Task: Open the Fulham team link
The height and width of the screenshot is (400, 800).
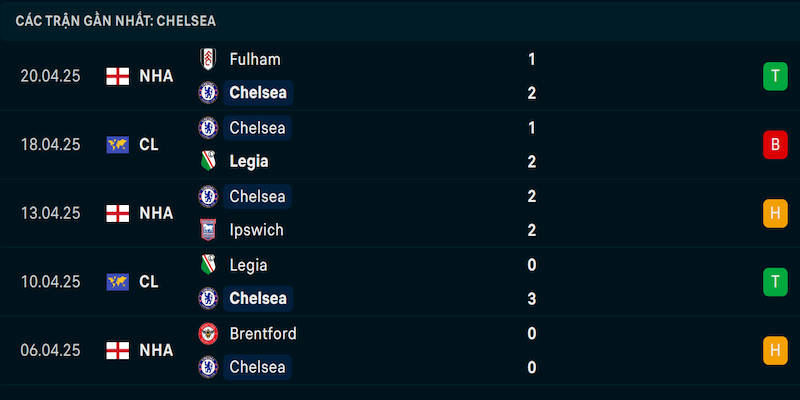Action: pyautogui.click(x=255, y=60)
